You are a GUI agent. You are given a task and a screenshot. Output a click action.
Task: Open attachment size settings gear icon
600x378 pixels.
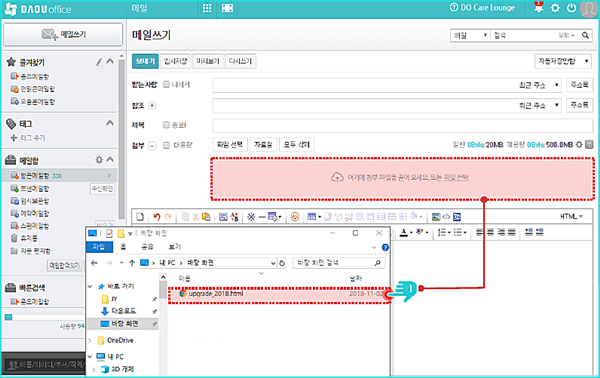coord(579,144)
